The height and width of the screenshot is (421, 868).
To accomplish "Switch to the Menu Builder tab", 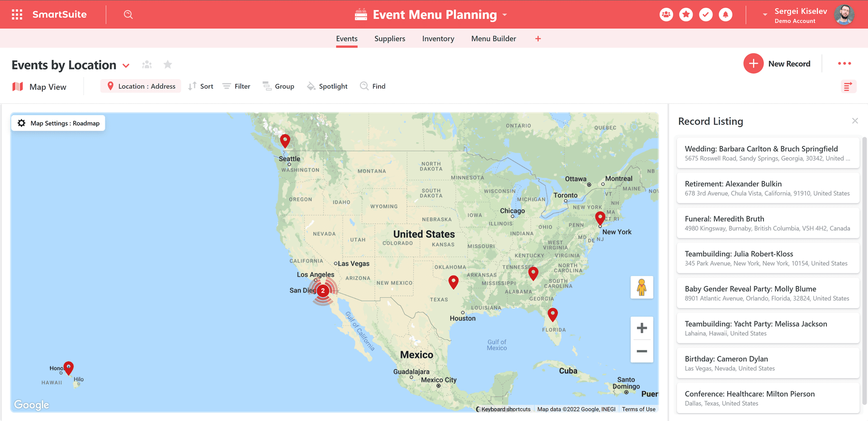I will [x=493, y=39].
